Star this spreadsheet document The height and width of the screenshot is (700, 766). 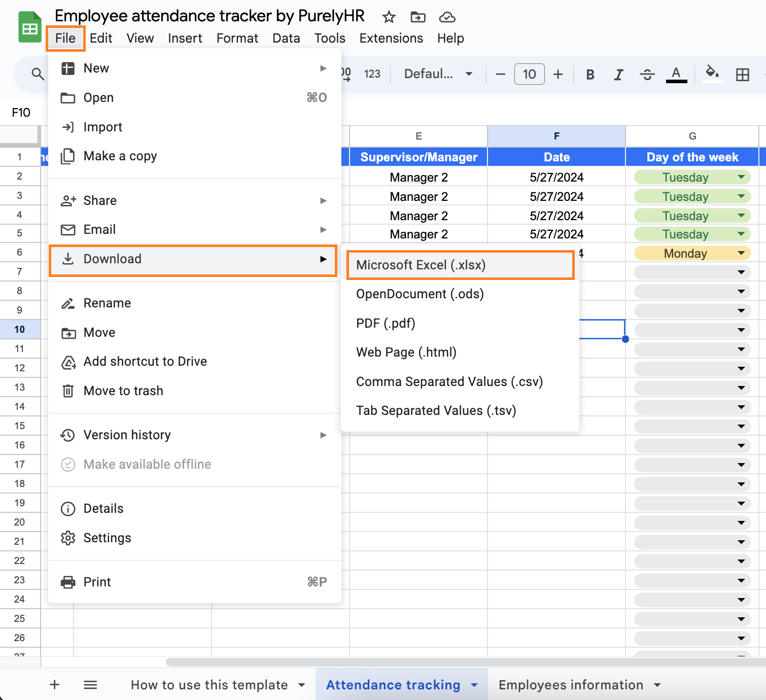click(x=389, y=17)
